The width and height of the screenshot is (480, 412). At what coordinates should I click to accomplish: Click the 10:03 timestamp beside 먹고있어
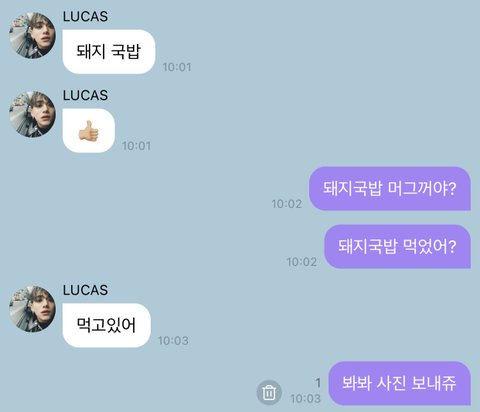173,341
